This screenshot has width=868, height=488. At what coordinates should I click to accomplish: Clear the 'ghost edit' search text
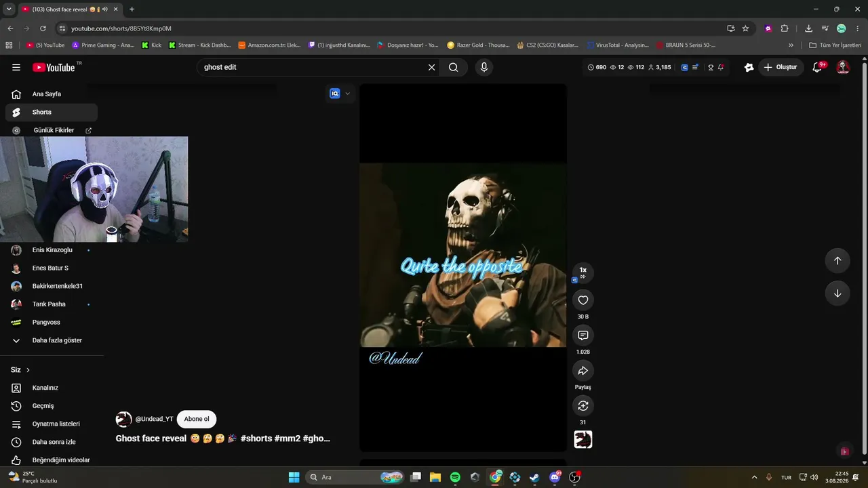click(431, 67)
